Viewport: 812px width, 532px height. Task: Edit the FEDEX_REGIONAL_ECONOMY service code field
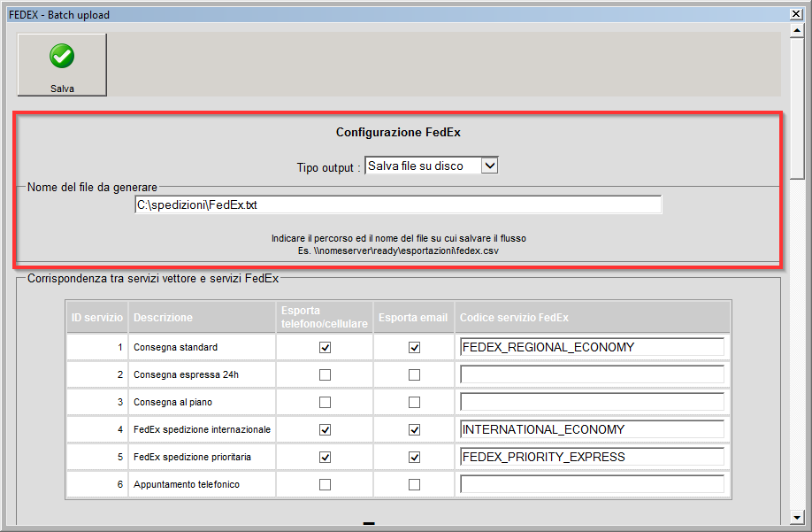tap(592, 347)
